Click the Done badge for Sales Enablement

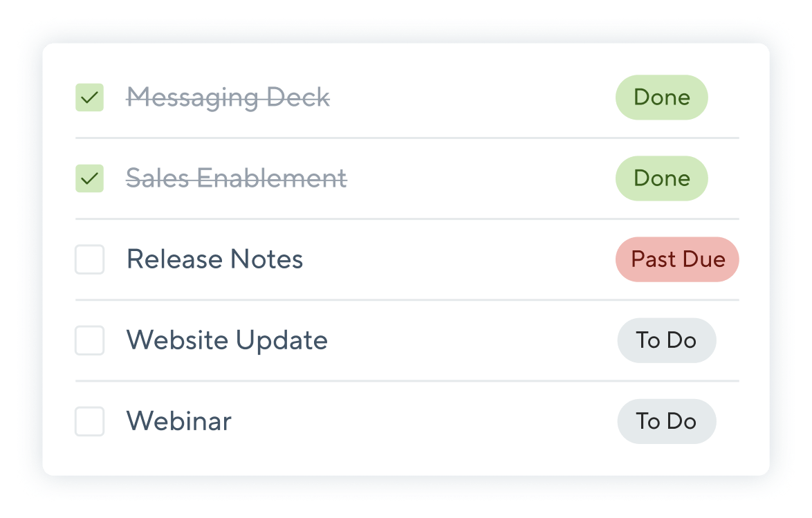pos(662,178)
